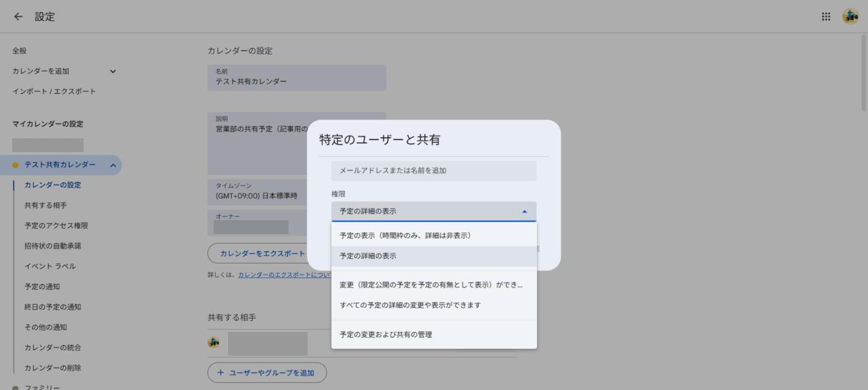Close the 権限 dropdown via its arrow

524,211
